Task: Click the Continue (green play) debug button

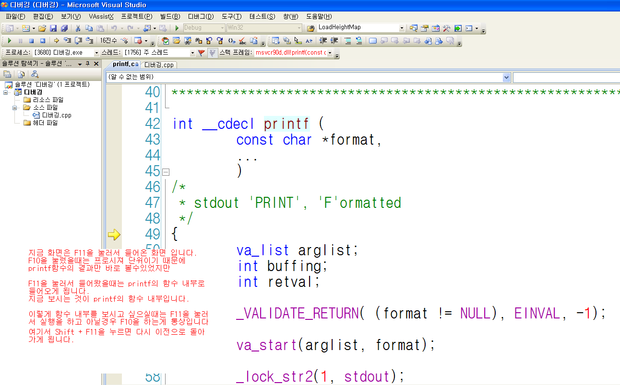Action: click(9, 41)
